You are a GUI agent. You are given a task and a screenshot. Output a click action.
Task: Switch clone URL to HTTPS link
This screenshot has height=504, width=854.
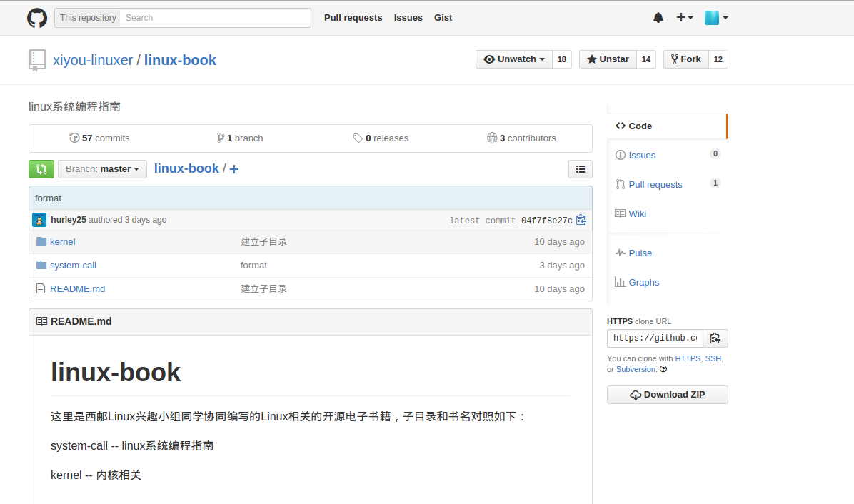688,358
